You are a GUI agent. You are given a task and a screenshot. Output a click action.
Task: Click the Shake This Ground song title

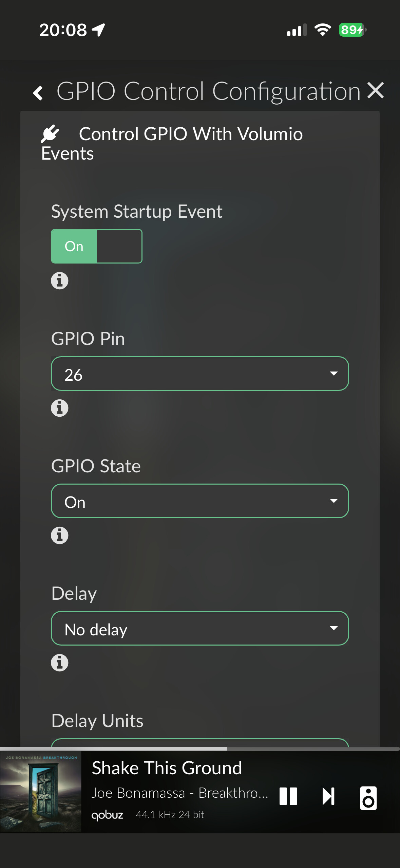point(167,768)
